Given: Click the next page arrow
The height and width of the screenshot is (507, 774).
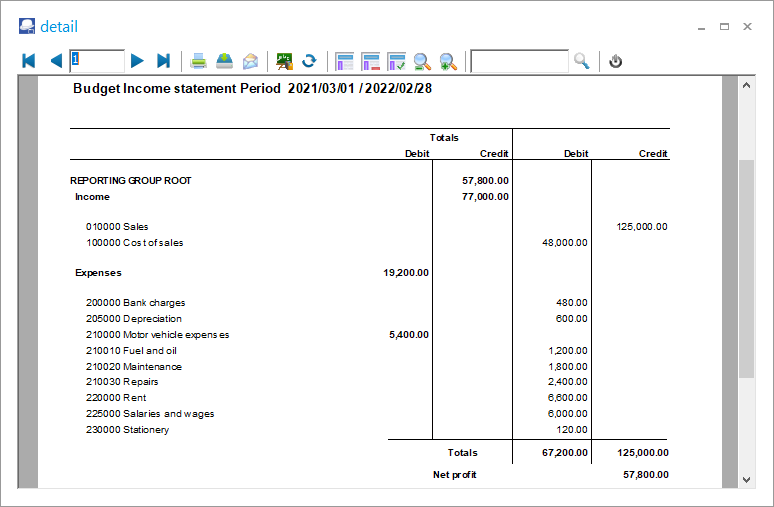Looking at the screenshot, I should click(x=138, y=61).
